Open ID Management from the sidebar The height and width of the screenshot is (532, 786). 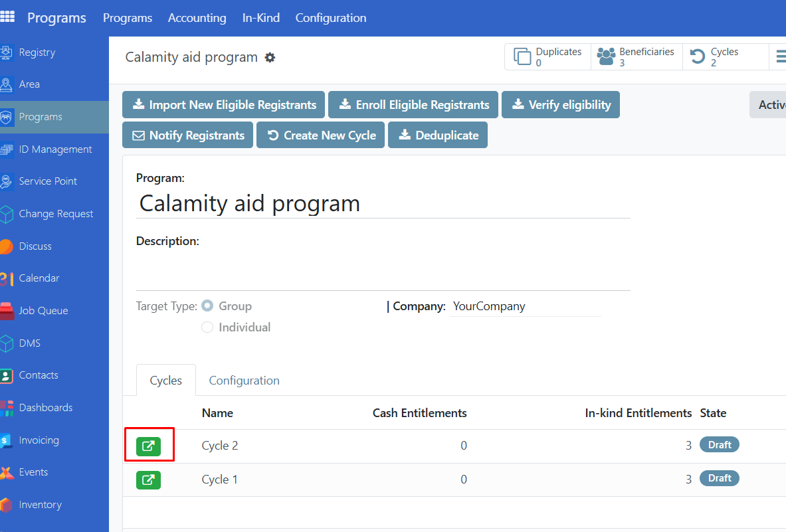click(55, 149)
